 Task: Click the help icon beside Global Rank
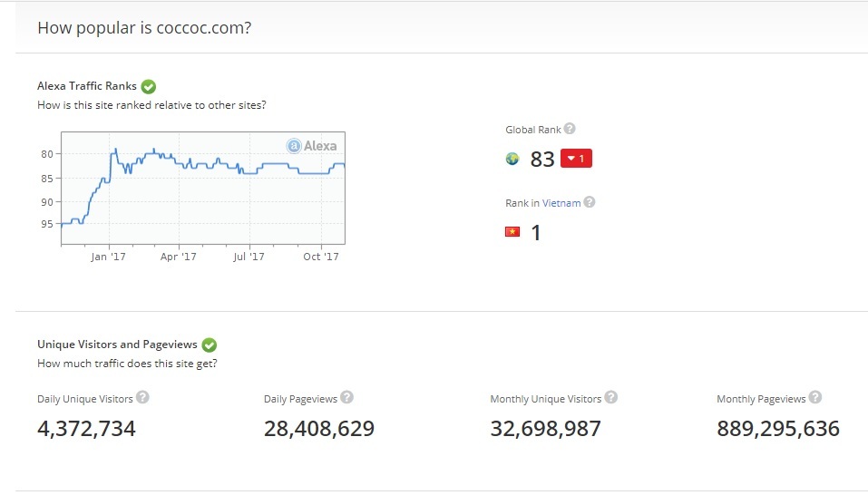(569, 129)
